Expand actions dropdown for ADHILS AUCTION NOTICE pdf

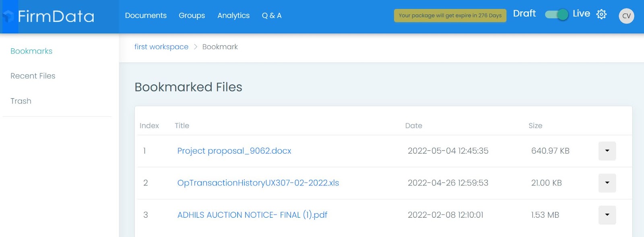point(607,215)
